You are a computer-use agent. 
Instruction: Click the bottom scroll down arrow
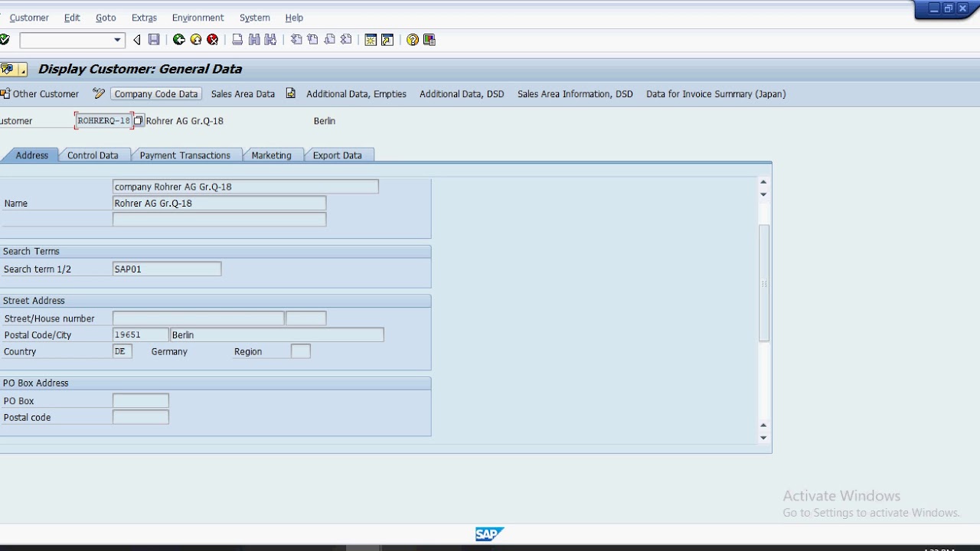(x=763, y=438)
